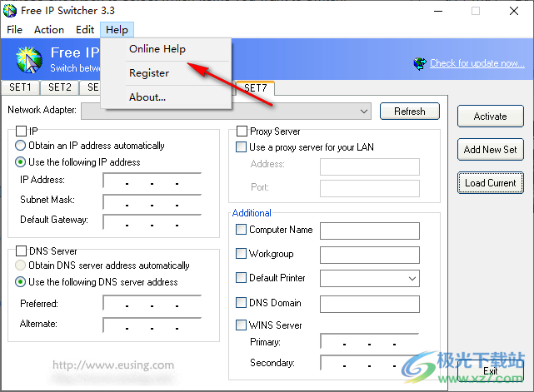Tick the Workgroup checkbox
This screenshot has height=392, width=534.
click(x=241, y=254)
